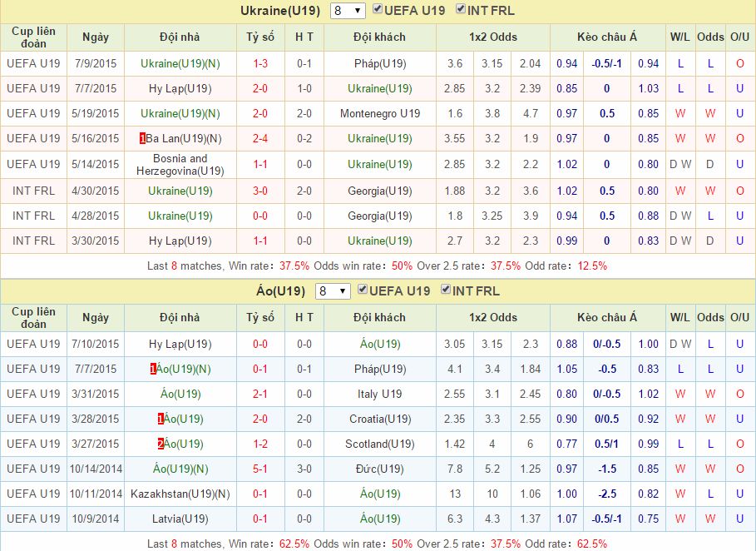
Task: Click the Đội khách header in the Áo table
Action: click(379, 317)
